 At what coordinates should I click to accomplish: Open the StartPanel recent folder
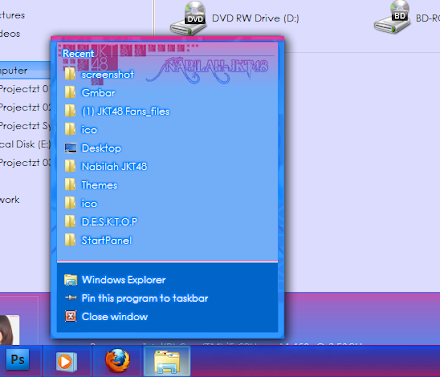click(x=167, y=240)
